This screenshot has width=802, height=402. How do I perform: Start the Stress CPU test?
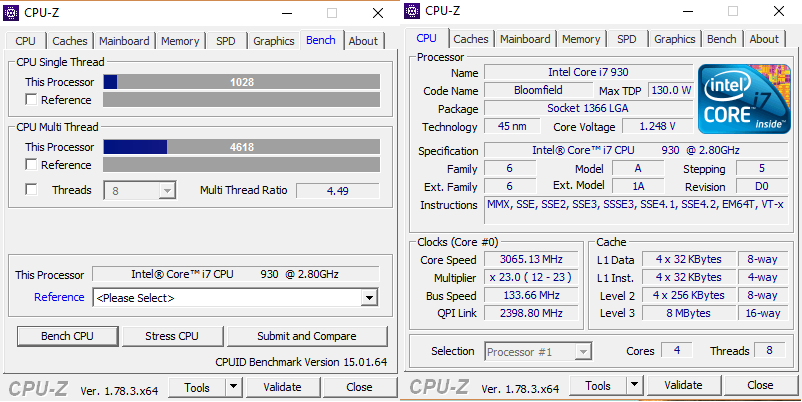click(x=172, y=336)
